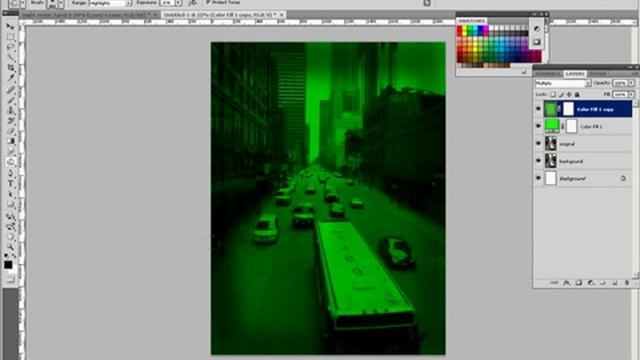Open the collapsed adjustments dock icon
640x360 pixels.
tap(536, 29)
